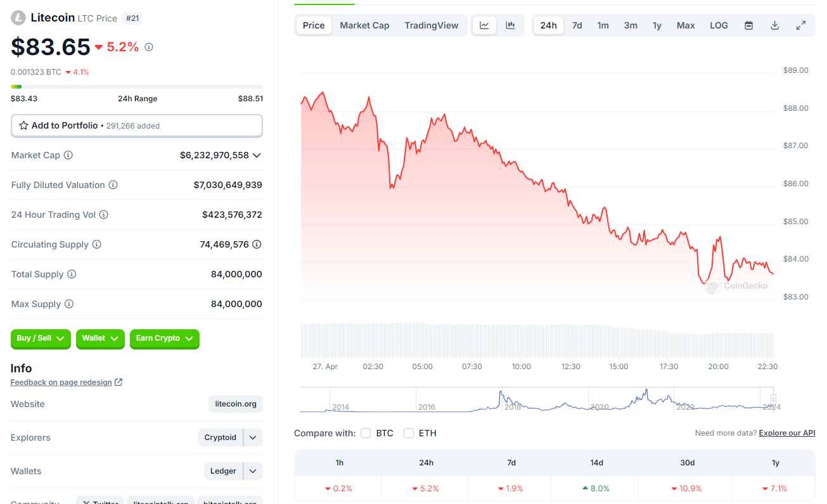Switch to the TradingView tab
Viewport: 827px width, 504px height.
click(x=432, y=25)
